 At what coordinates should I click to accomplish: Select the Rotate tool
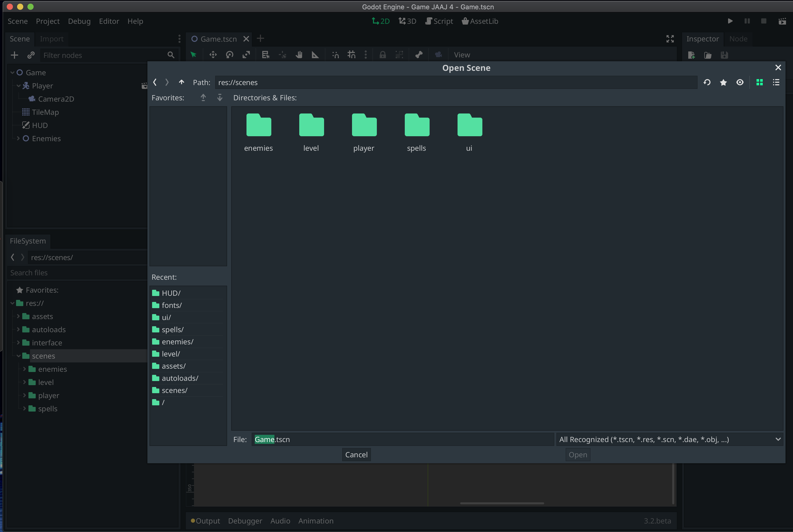pos(229,54)
